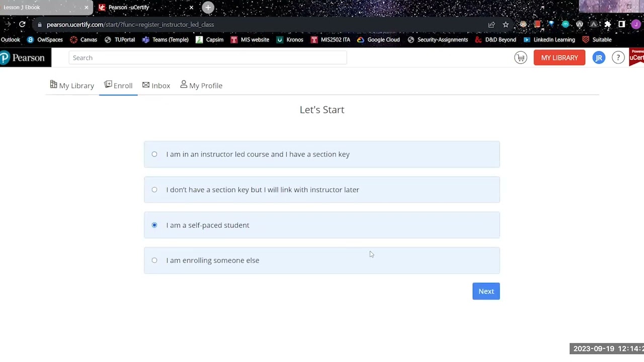Bookmark this page with the star icon
644x362 pixels.
506,24
